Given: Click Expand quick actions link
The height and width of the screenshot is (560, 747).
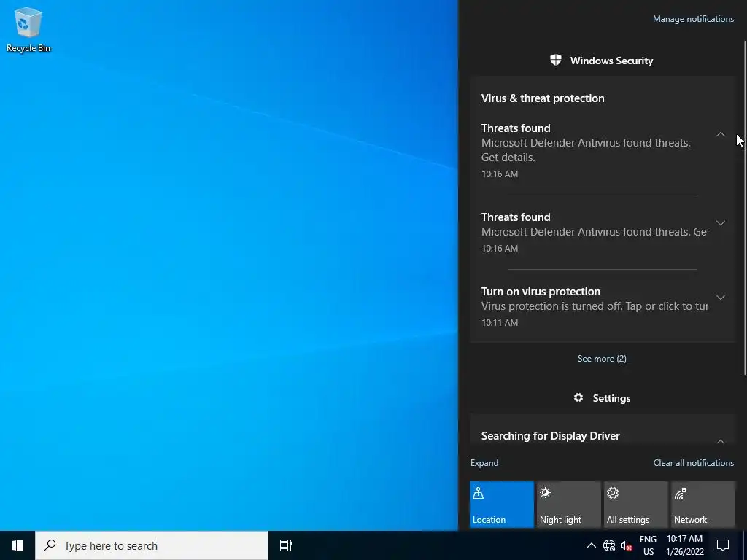Looking at the screenshot, I should 484,463.
